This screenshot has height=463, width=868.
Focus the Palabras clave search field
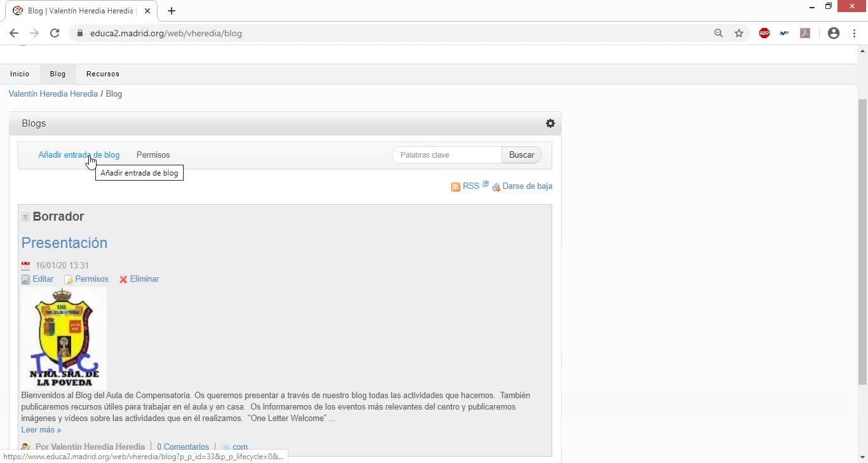click(x=447, y=155)
